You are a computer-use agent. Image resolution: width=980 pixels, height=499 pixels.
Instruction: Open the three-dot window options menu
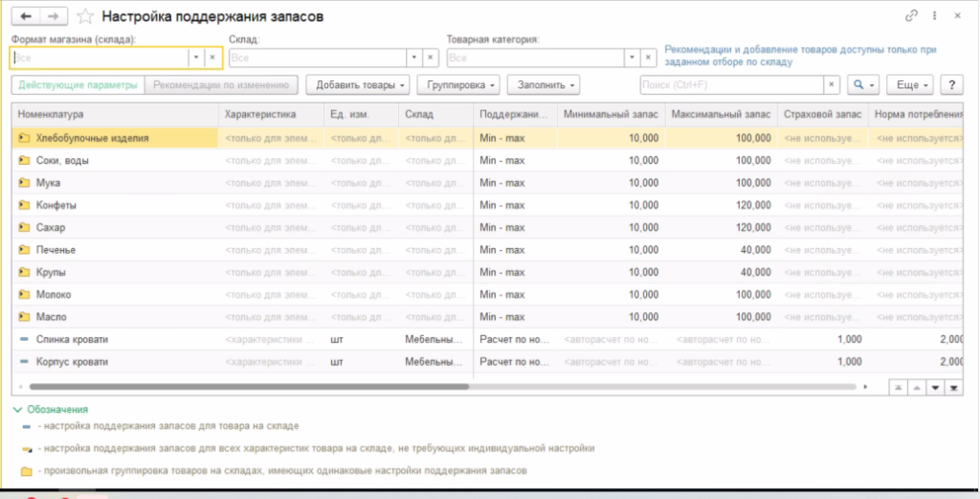(934, 16)
